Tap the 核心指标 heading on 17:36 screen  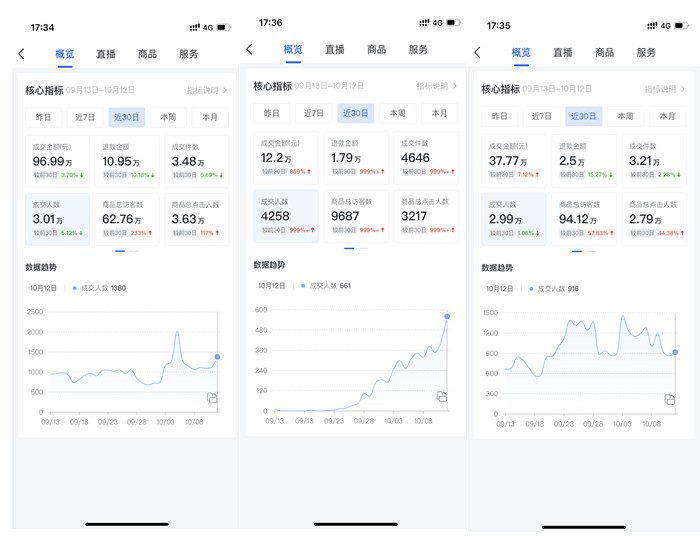point(273,86)
